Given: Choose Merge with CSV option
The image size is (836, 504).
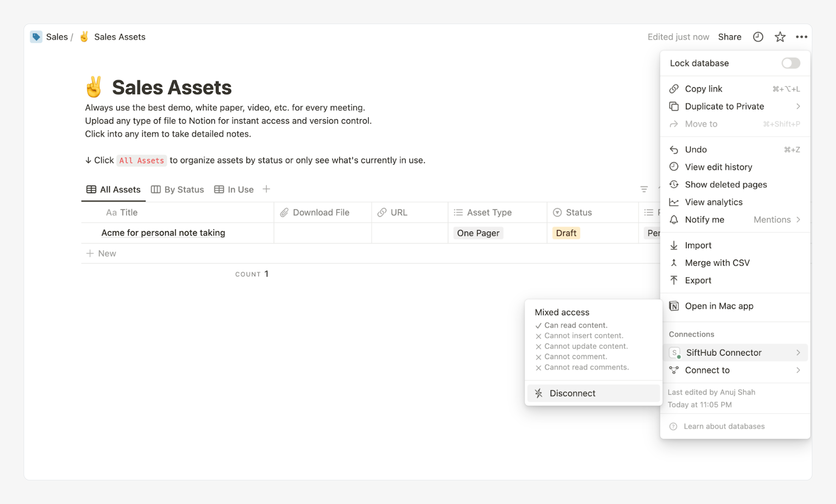Looking at the screenshot, I should pos(717,263).
